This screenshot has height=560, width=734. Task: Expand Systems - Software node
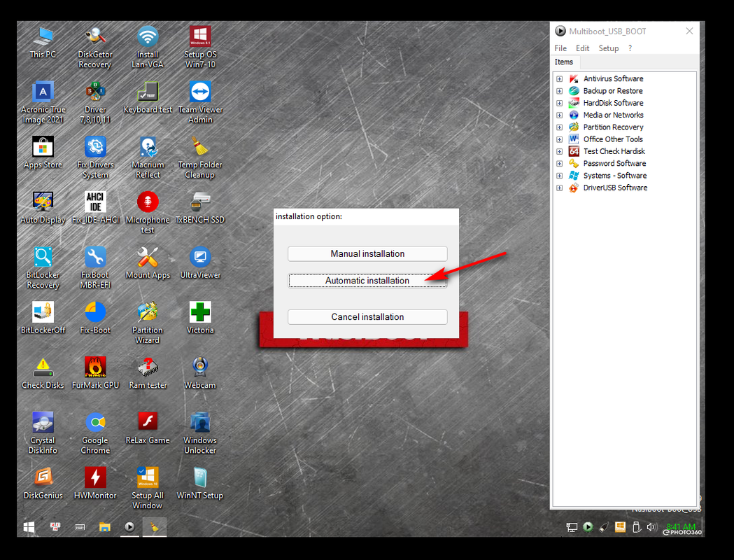coord(559,176)
